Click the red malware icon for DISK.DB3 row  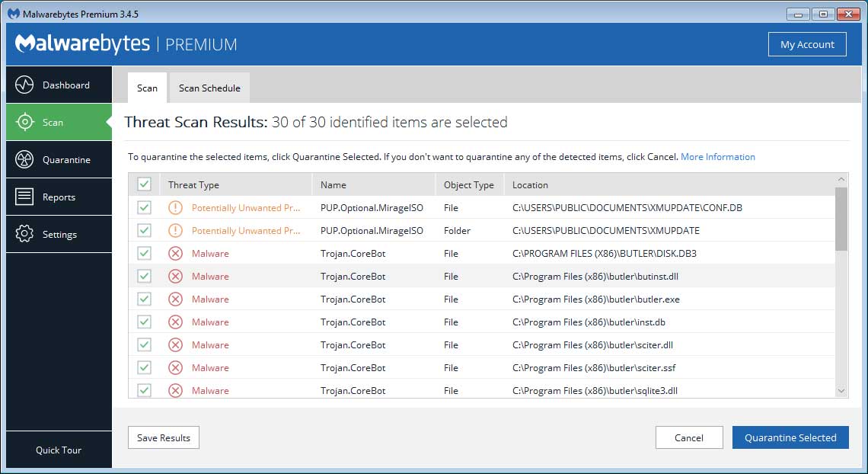coord(175,253)
